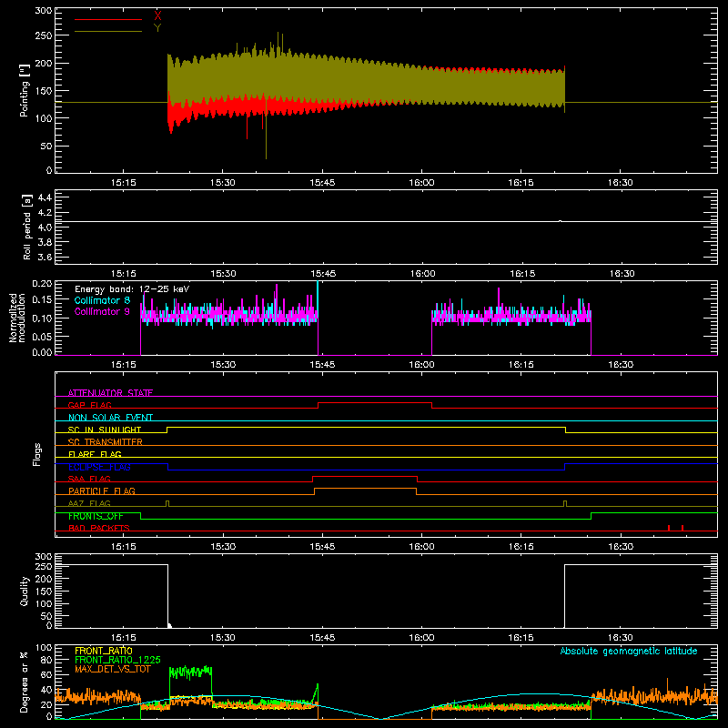Click 15:15 tick label under Flags plot

click(x=124, y=547)
